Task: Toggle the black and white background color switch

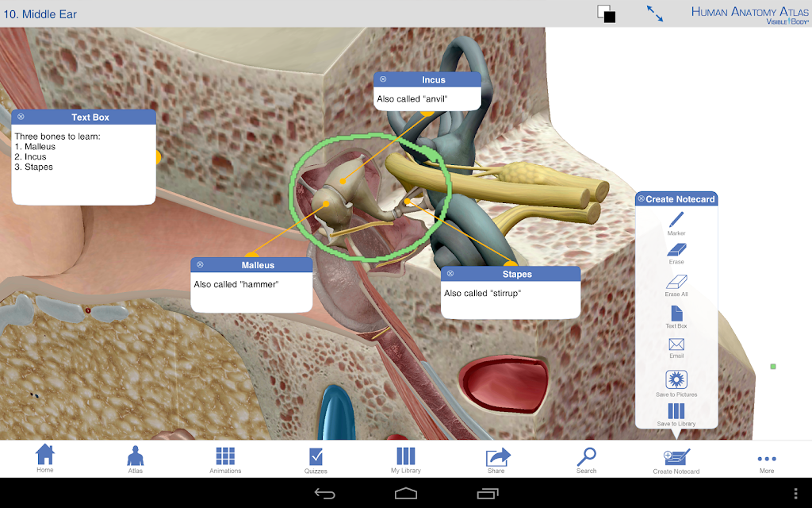Action: tap(606, 13)
